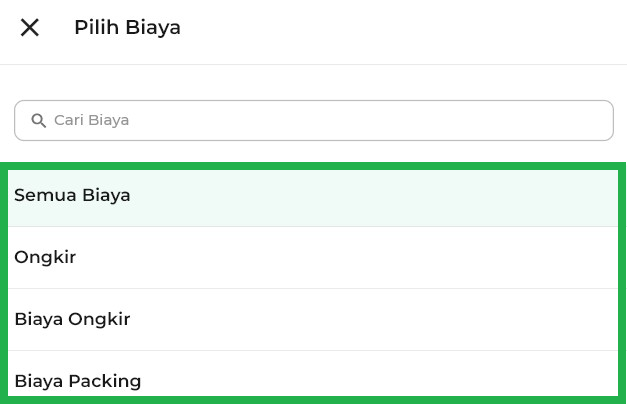
Task: Close the Pilih Biaya dialog
Action: [x=30, y=28]
